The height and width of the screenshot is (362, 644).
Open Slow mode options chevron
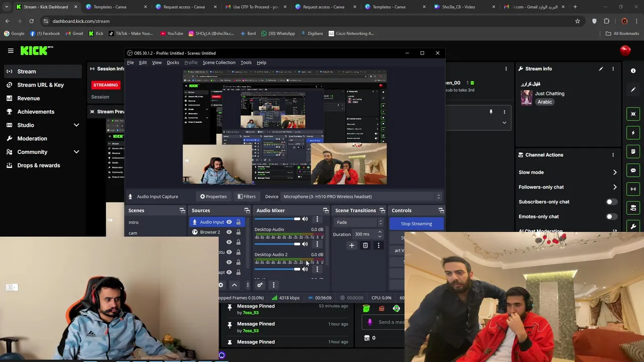coord(615,172)
